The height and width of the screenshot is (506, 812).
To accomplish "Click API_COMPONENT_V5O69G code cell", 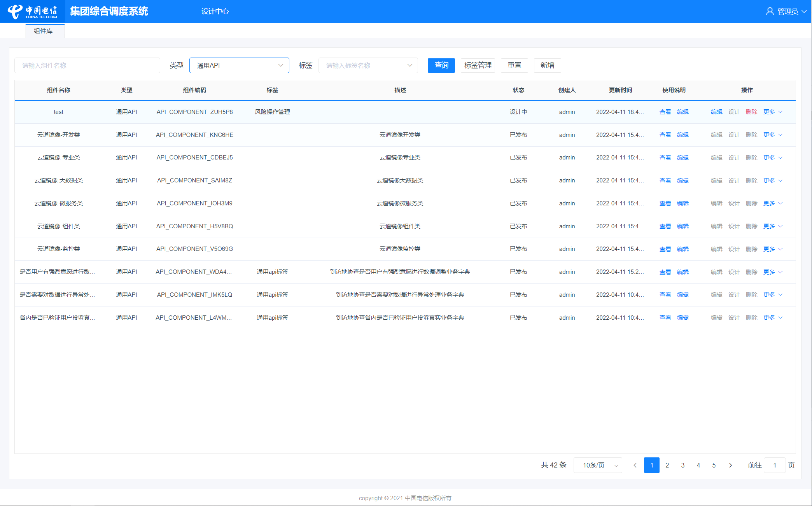I will pos(194,249).
